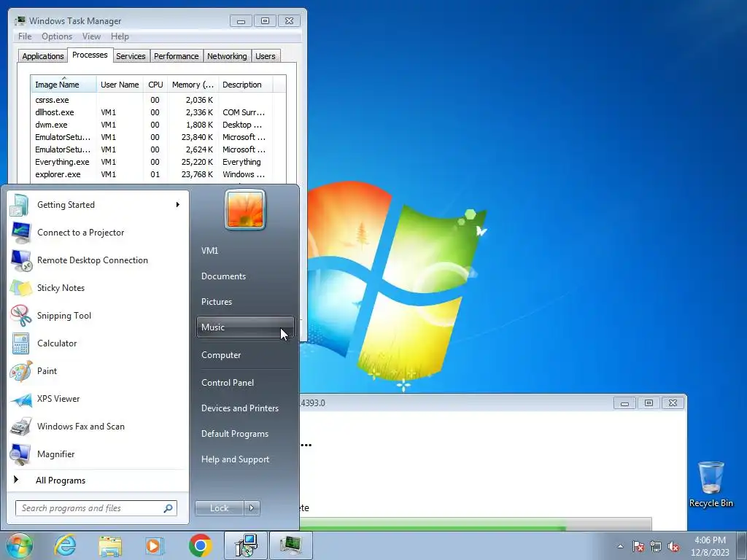
Task: Open Music from Start menu
Action: (245, 327)
